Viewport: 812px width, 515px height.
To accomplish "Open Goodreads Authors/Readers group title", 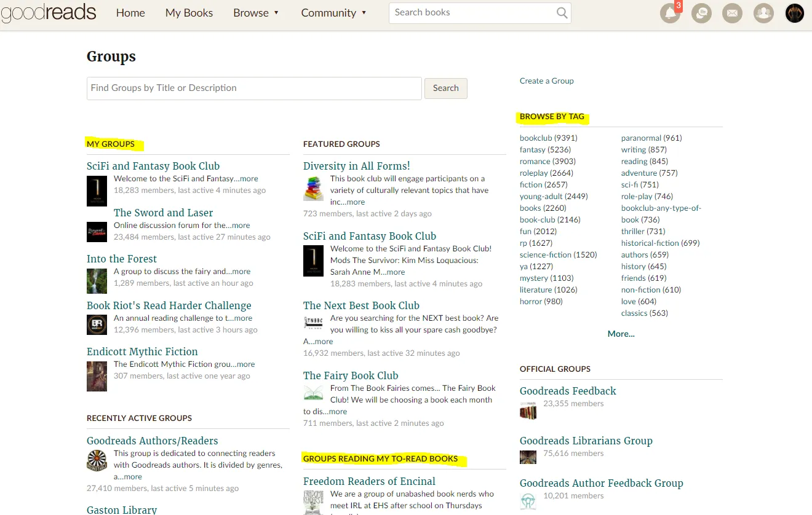I will [153, 441].
